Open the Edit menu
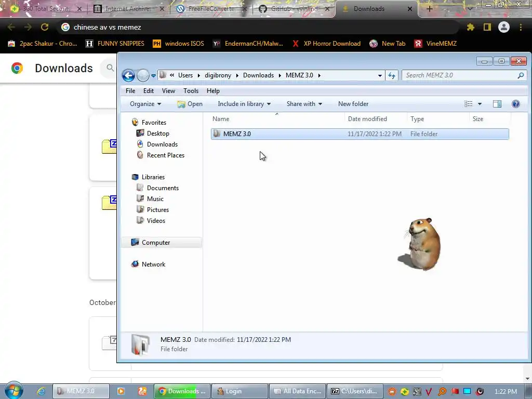 148,91
